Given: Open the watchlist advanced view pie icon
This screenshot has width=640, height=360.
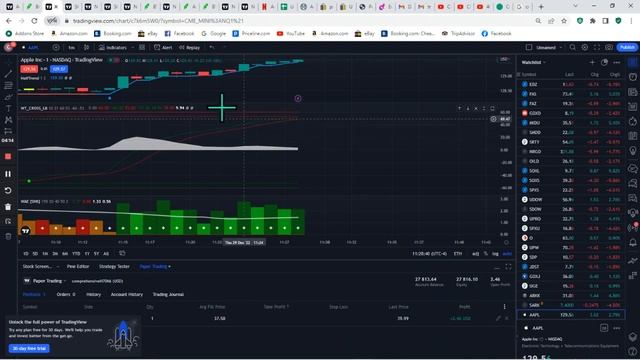Looking at the screenshot, I should [x=604, y=62].
